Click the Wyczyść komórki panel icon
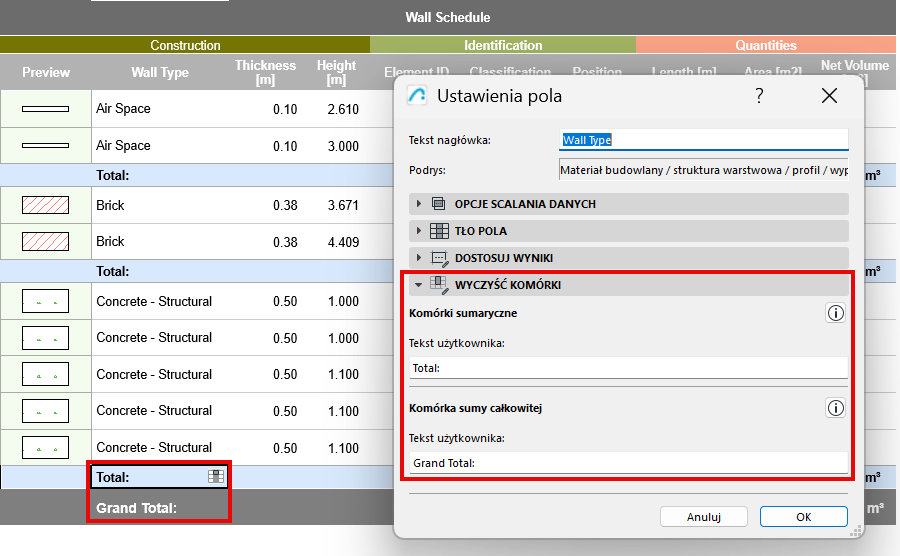 [439, 285]
